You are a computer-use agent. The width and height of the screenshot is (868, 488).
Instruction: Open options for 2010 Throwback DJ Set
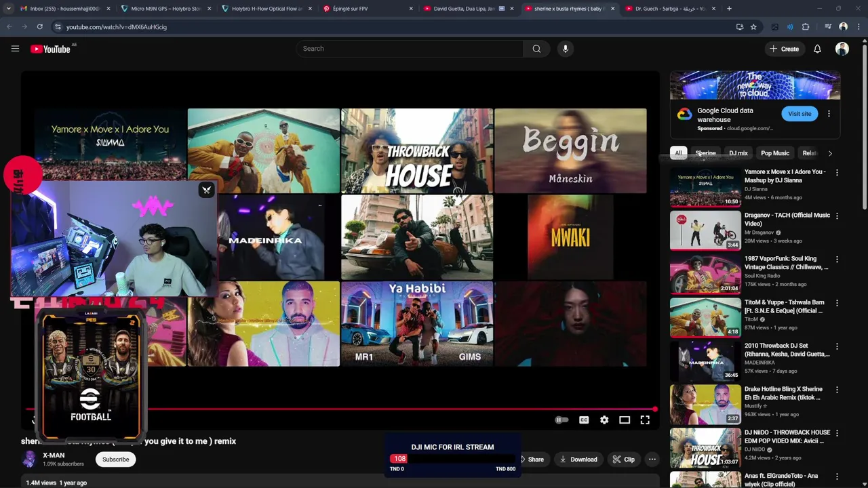click(x=837, y=346)
